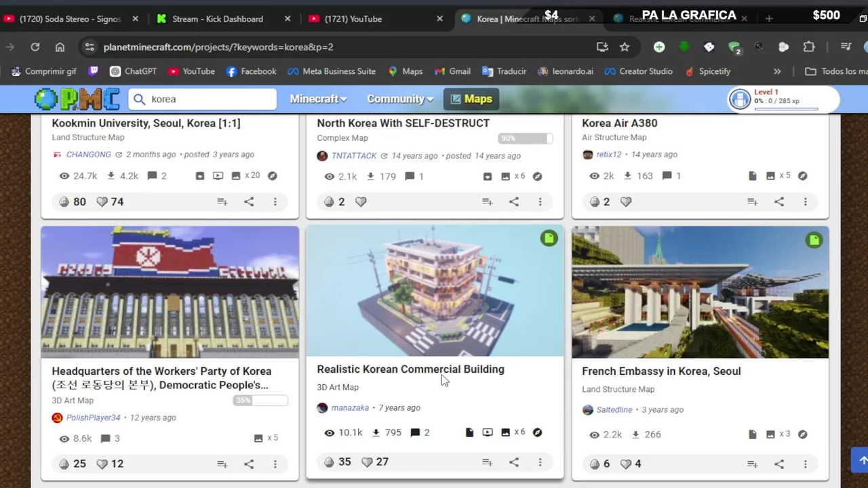Share the Headquarters of the Workers' Party project
Screen dimensions: 868x488
click(x=249, y=464)
